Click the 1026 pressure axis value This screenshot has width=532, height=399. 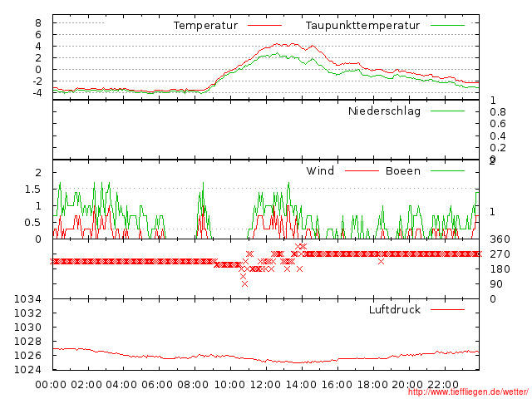[x=27, y=355]
